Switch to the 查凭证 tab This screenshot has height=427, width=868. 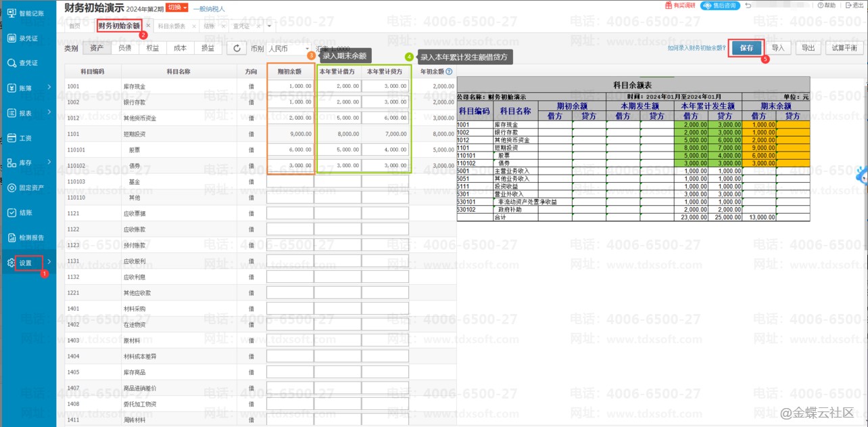coord(241,26)
